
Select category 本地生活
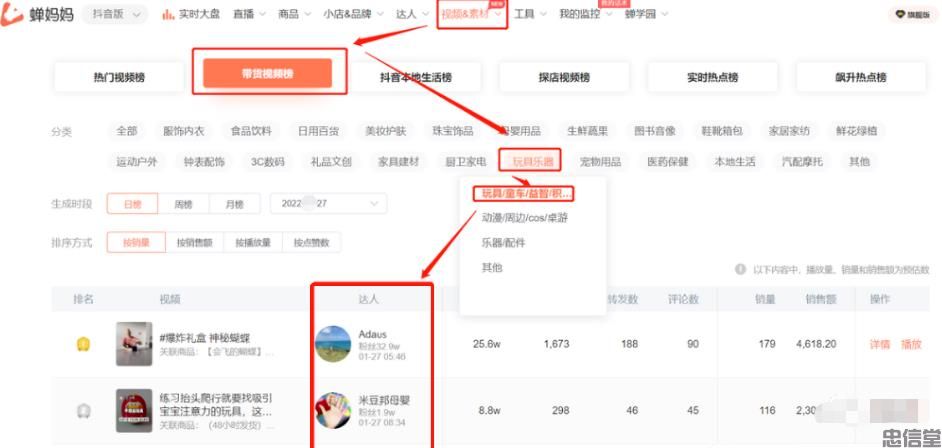coord(735,162)
